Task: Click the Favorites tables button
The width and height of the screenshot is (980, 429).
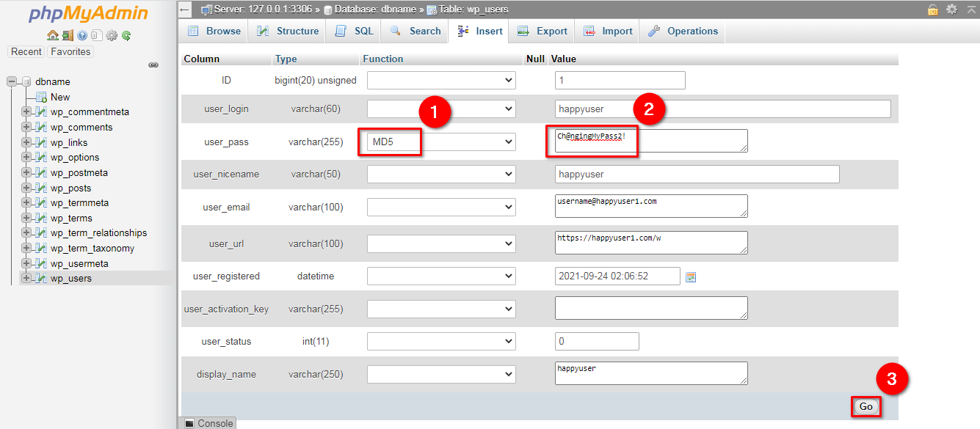Action: [x=70, y=51]
